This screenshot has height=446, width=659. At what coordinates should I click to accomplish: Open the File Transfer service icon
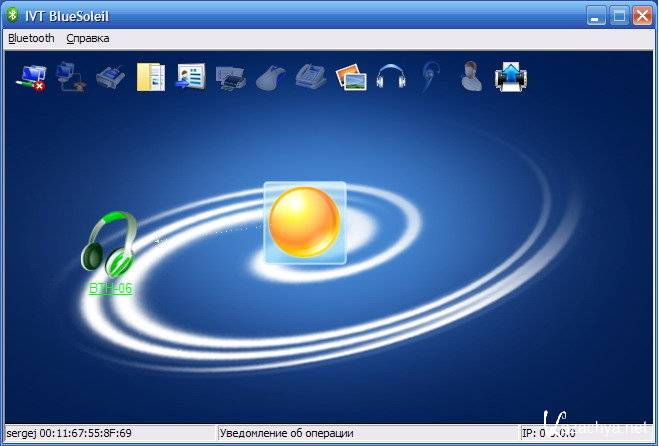150,77
